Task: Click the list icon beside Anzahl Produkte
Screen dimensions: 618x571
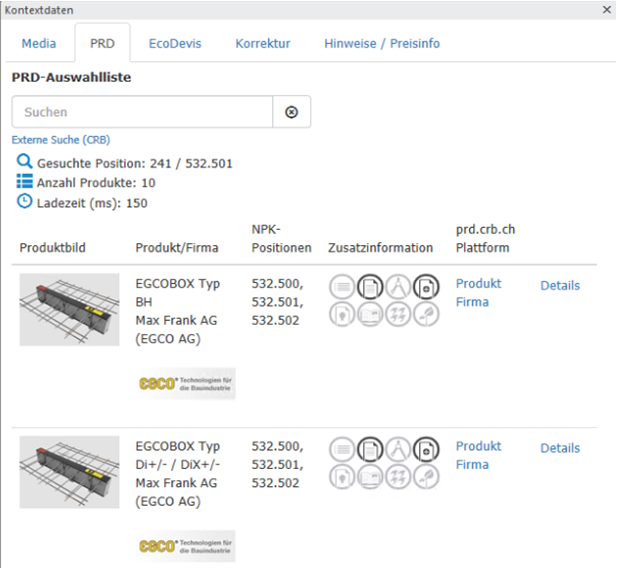Action: [24, 181]
